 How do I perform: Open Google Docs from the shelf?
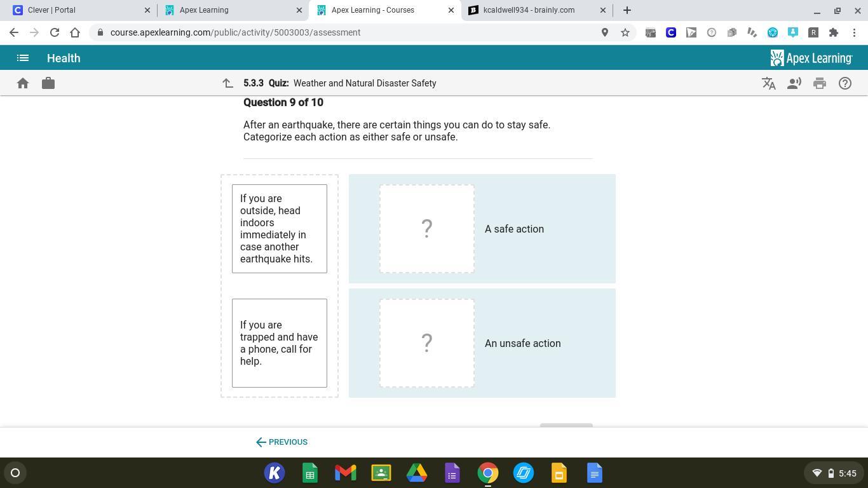coord(595,473)
